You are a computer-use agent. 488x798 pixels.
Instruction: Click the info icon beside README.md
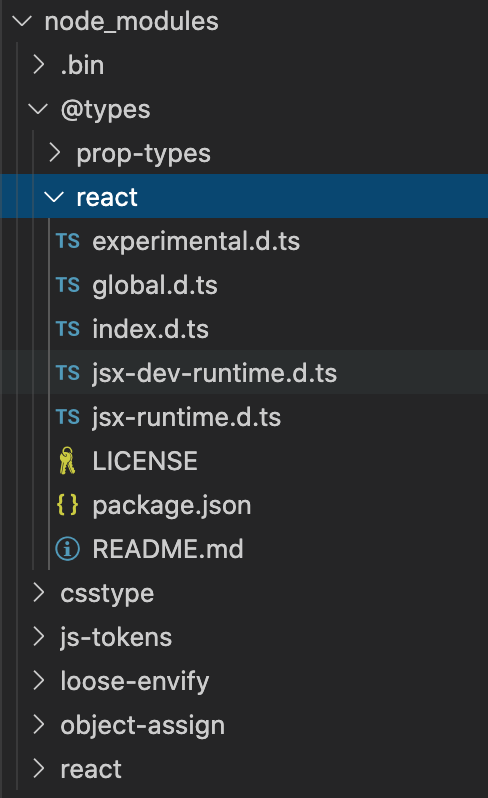(68, 549)
